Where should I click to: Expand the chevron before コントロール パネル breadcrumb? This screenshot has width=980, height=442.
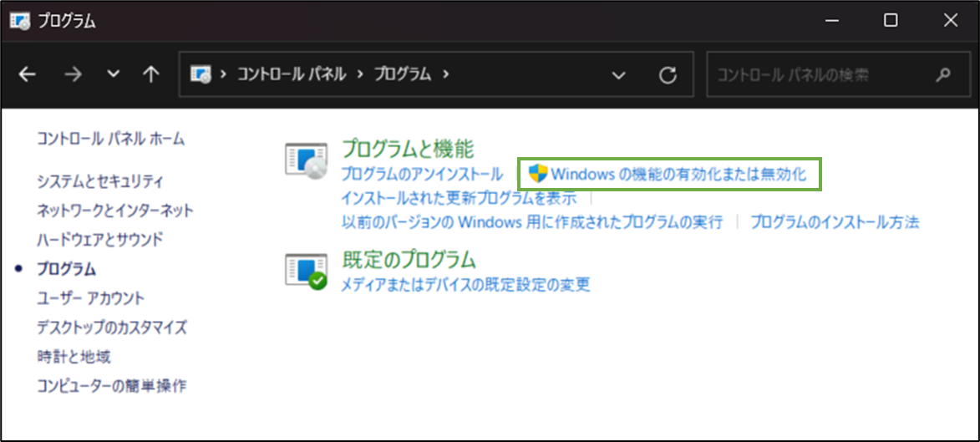(x=222, y=75)
